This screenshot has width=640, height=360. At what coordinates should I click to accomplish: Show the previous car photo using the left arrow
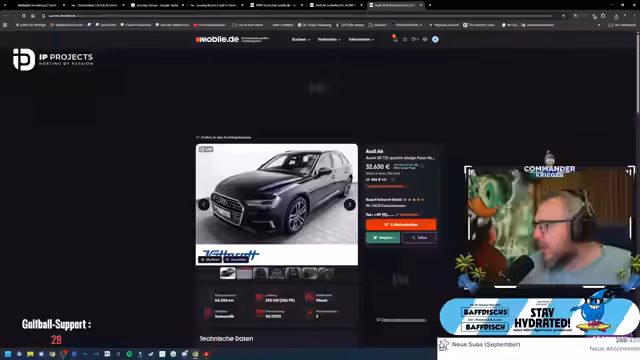(x=204, y=204)
